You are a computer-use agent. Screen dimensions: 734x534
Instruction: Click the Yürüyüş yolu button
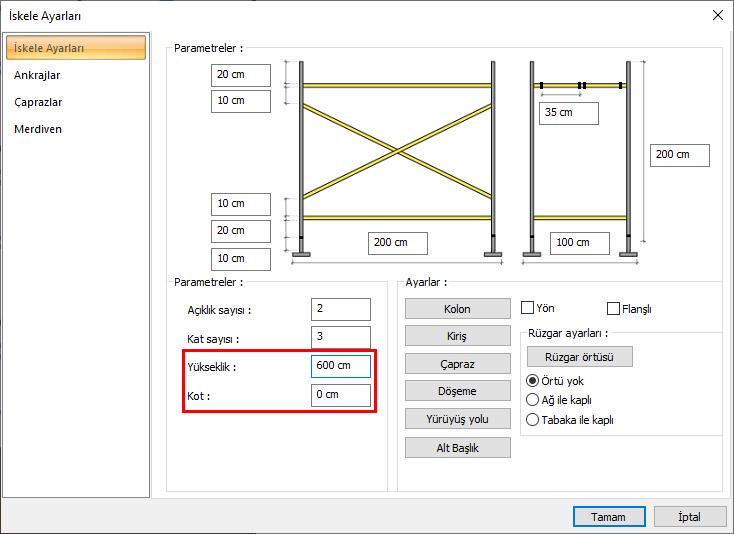[x=457, y=419]
